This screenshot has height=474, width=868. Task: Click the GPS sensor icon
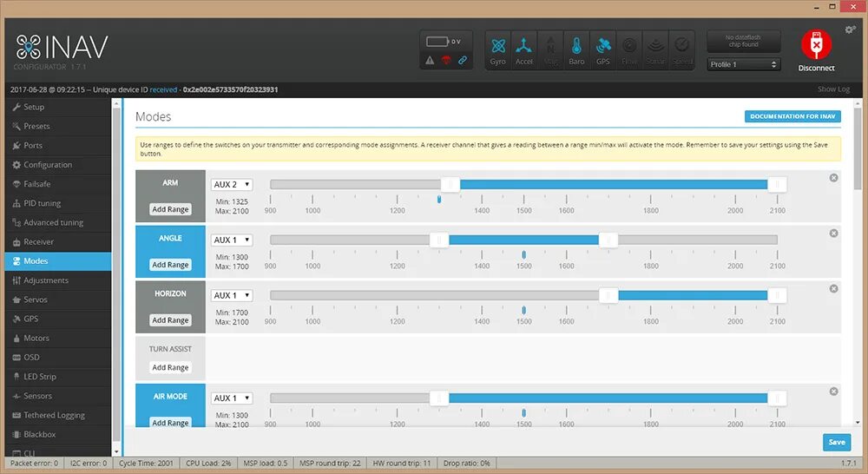click(x=603, y=49)
